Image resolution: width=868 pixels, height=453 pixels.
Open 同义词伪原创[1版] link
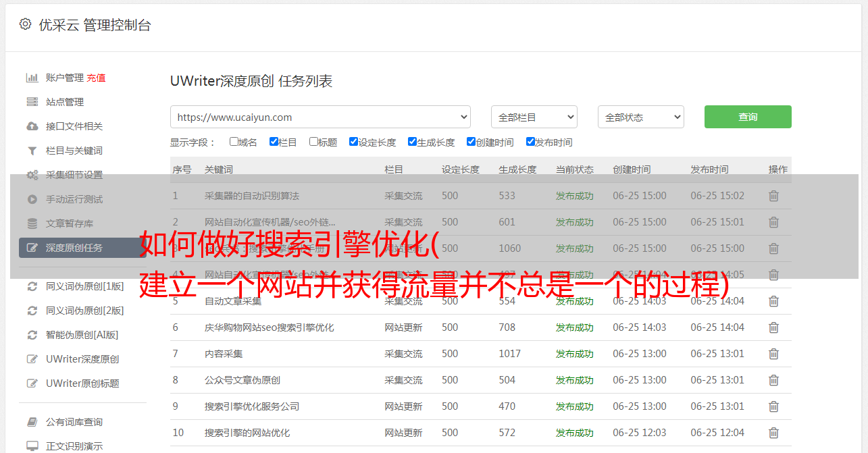pos(85,286)
